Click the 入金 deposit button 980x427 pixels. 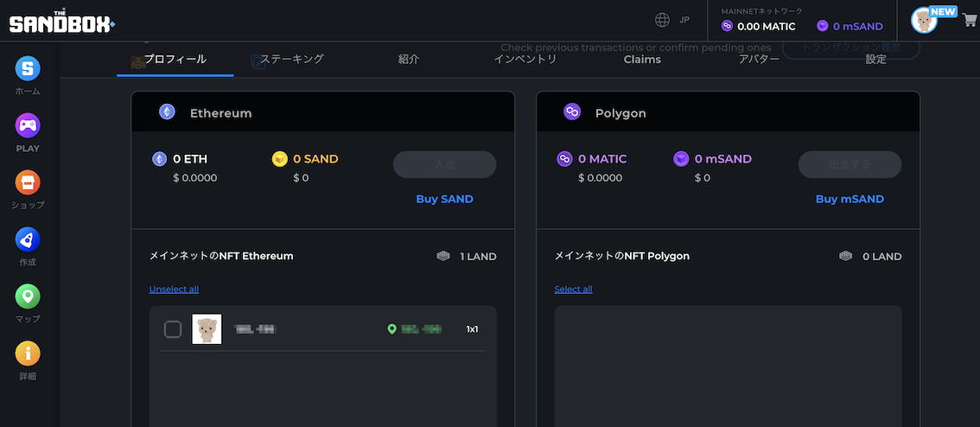point(444,164)
